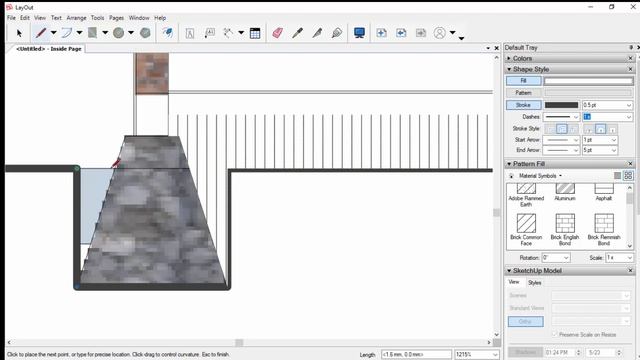
Task: Select the Label tool
Action: point(210,33)
